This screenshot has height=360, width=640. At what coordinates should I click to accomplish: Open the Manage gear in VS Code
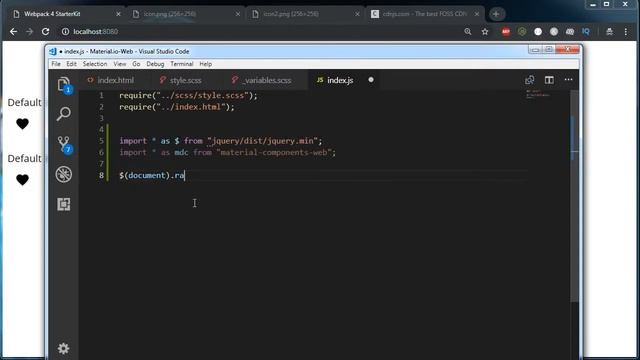[x=63, y=348]
